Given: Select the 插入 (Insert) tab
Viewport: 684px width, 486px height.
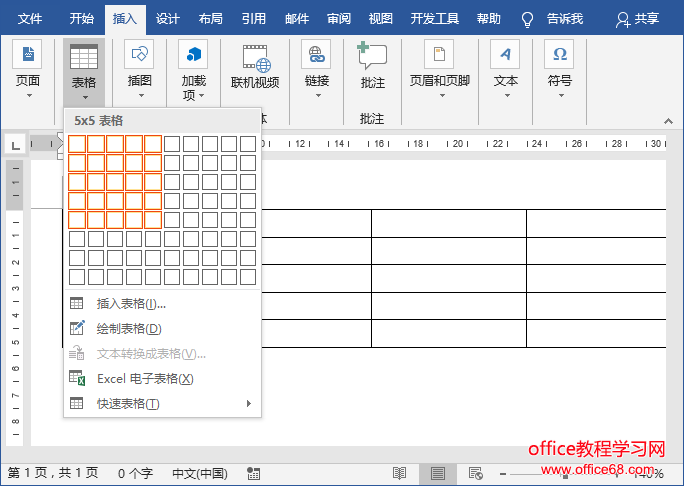Looking at the screenshot, I should [x=125, y=19].
